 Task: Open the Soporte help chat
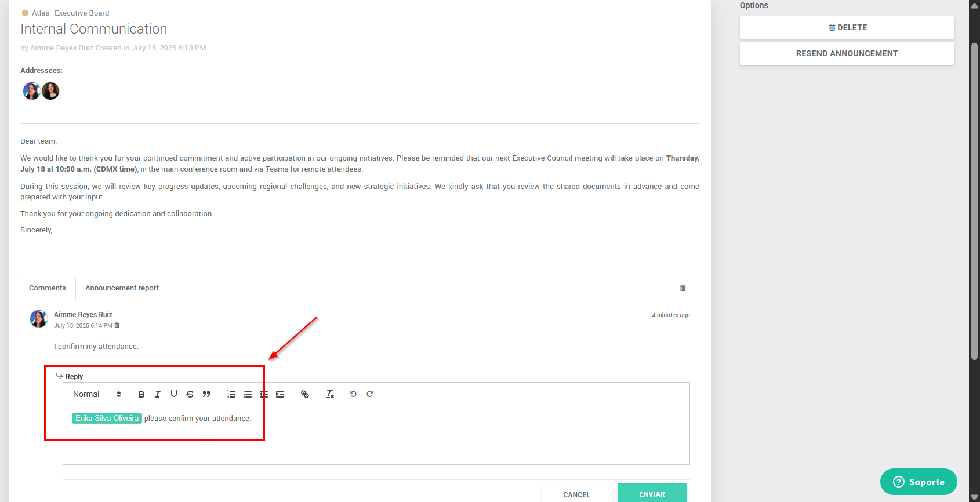pyautogui.click(x=918, y=482)
